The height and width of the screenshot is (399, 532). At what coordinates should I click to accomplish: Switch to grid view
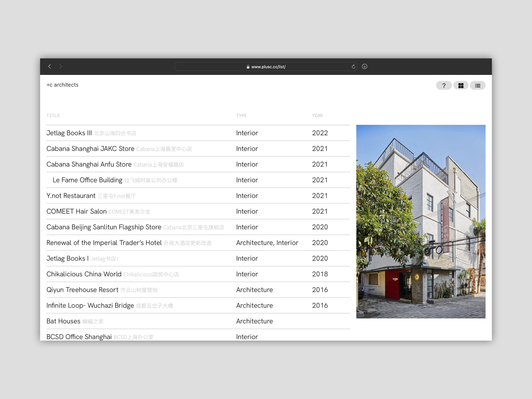(461, 85)
